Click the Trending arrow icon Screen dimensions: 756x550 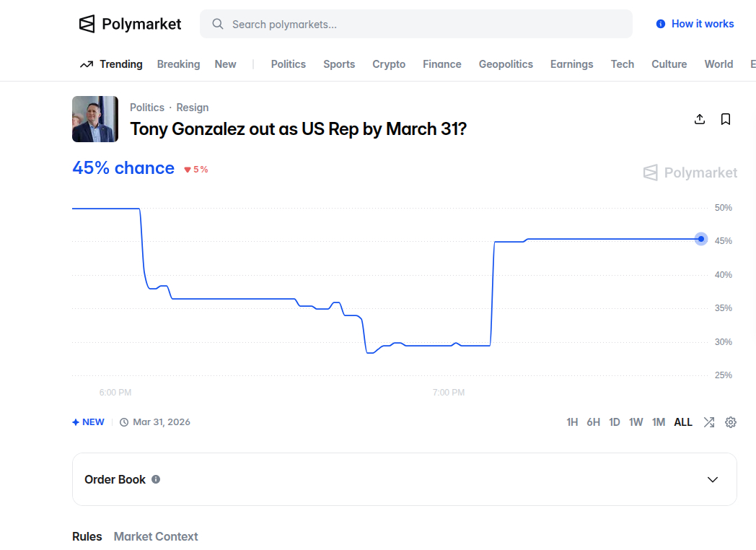pos(87,64)
